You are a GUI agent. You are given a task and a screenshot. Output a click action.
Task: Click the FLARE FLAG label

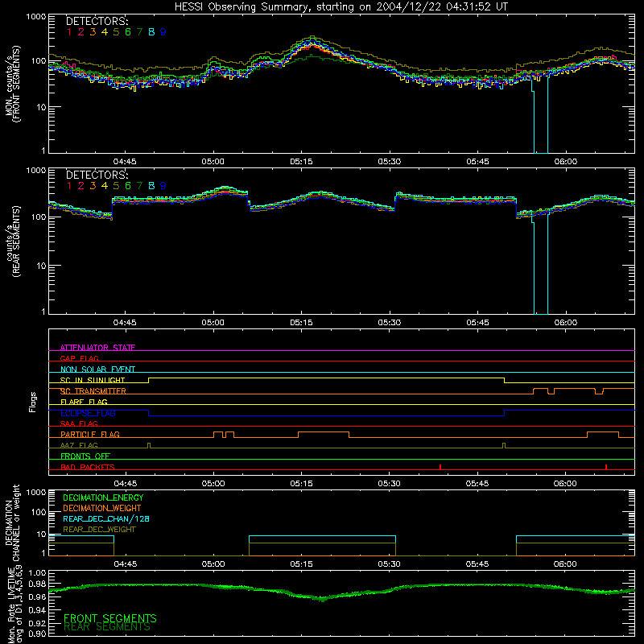coord(84,402)
